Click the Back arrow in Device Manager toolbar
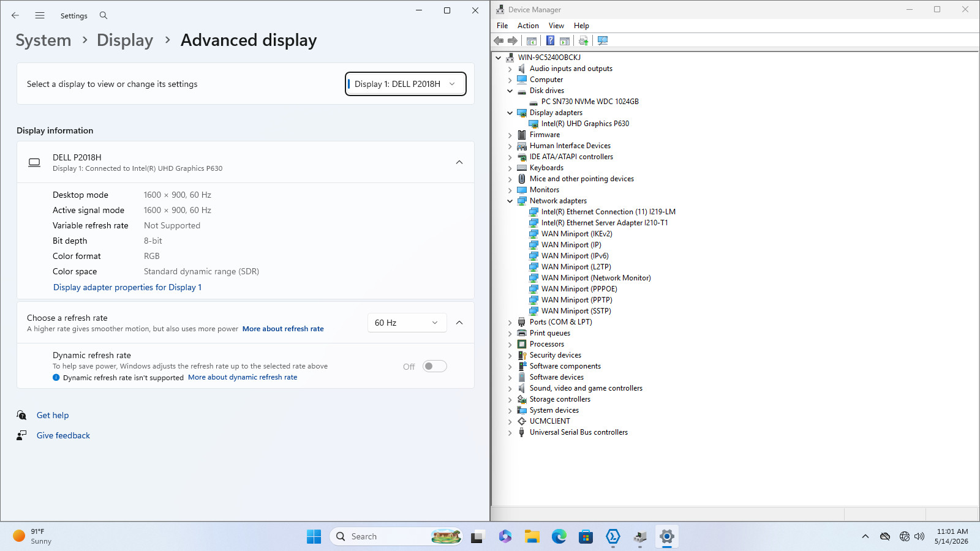The width and height of the screenshot is (980, 551). (499, 40)
